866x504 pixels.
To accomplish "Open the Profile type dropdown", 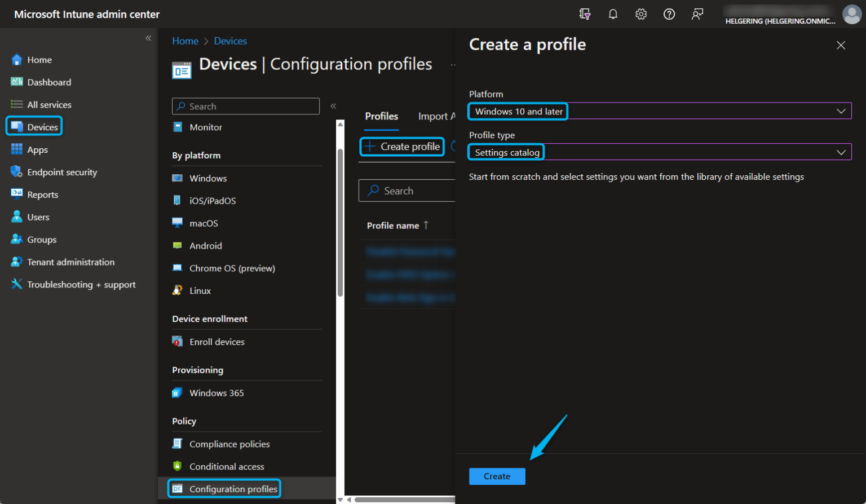I will click(660, 152).
